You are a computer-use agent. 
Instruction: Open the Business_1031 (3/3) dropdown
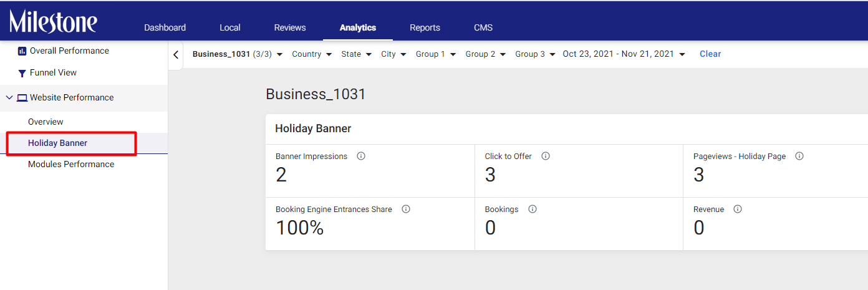(238, 54)
